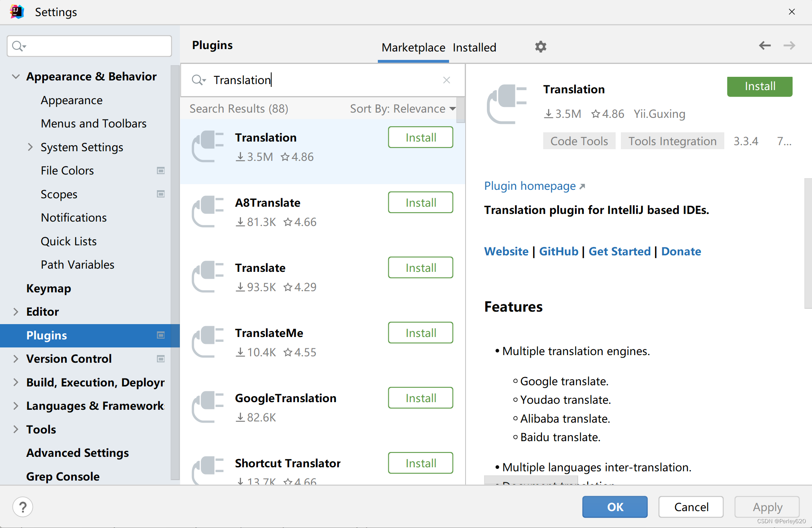Viewport: 812px width, 528px height.
Task: Open Quick Lists settings
Action: 68,241
